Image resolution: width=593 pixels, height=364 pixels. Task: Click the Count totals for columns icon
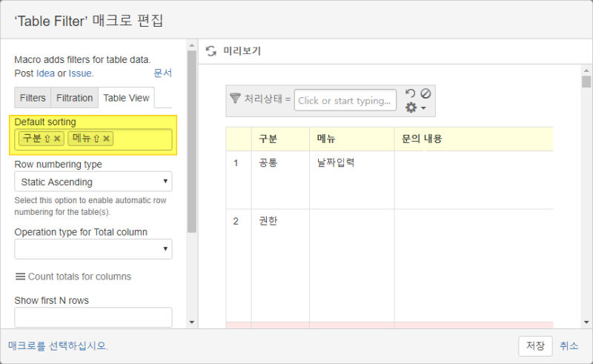(x=20, y=277)
